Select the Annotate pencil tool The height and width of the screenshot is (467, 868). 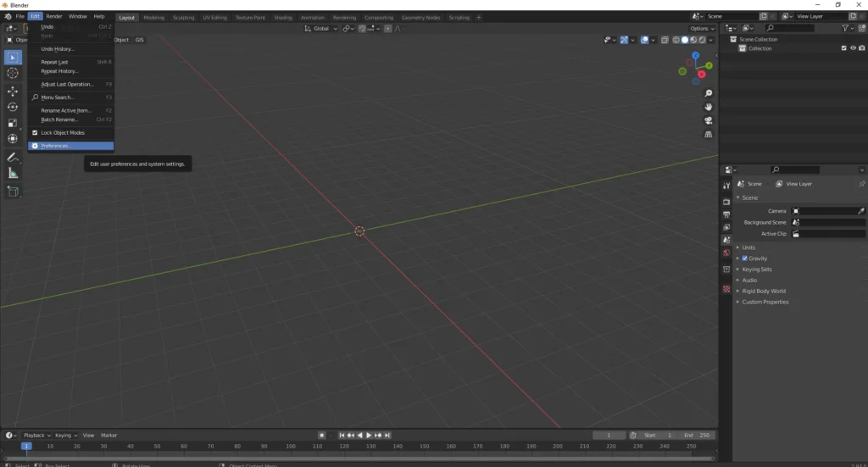click(13, 158)
